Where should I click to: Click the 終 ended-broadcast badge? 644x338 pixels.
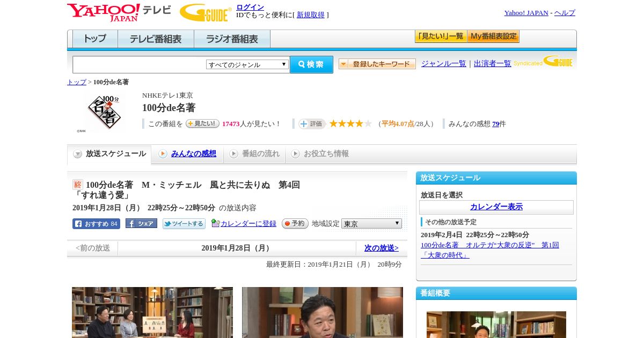78,185
